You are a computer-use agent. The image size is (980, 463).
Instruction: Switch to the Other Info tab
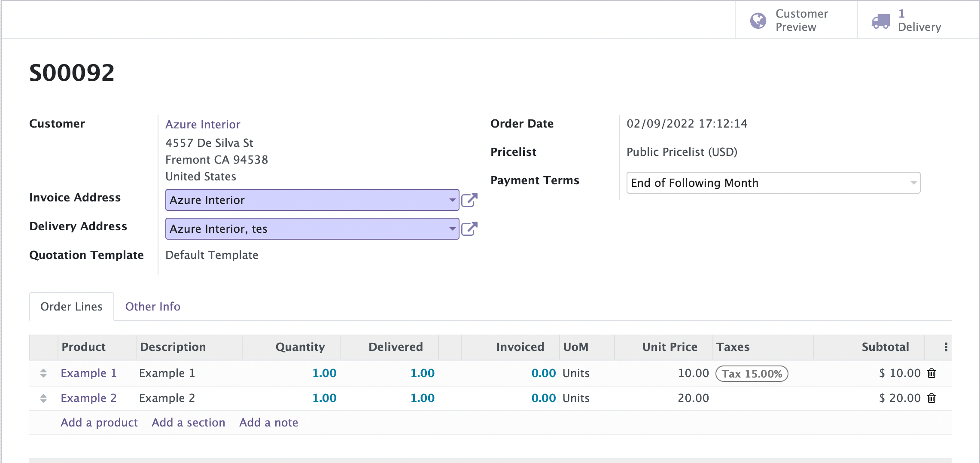coord(152,307)
